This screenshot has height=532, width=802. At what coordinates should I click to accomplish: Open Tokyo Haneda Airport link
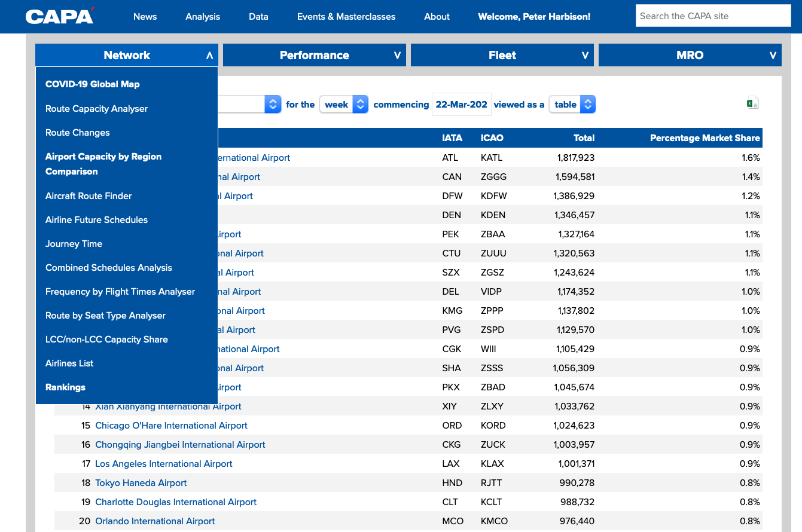coord(141,482)
